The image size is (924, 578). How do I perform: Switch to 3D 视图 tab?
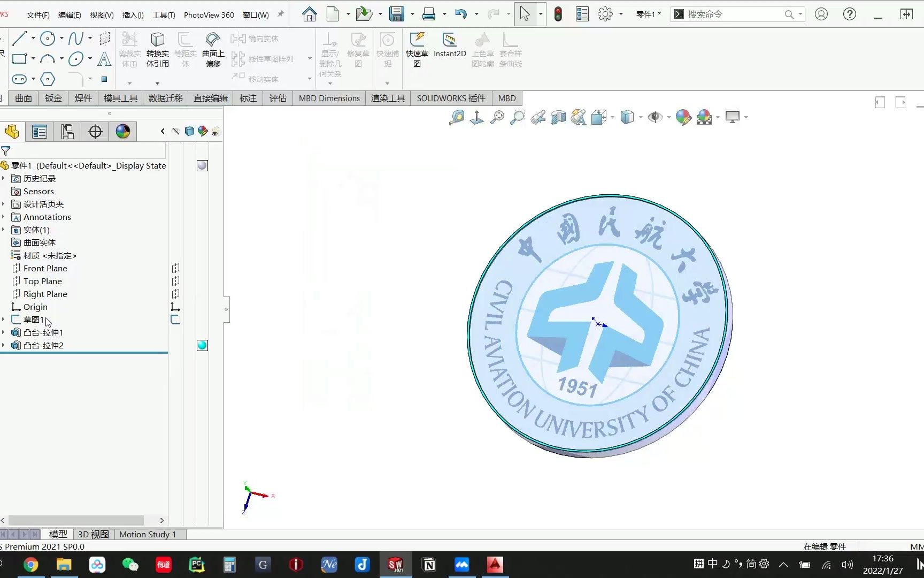click(x=94, y=534)
